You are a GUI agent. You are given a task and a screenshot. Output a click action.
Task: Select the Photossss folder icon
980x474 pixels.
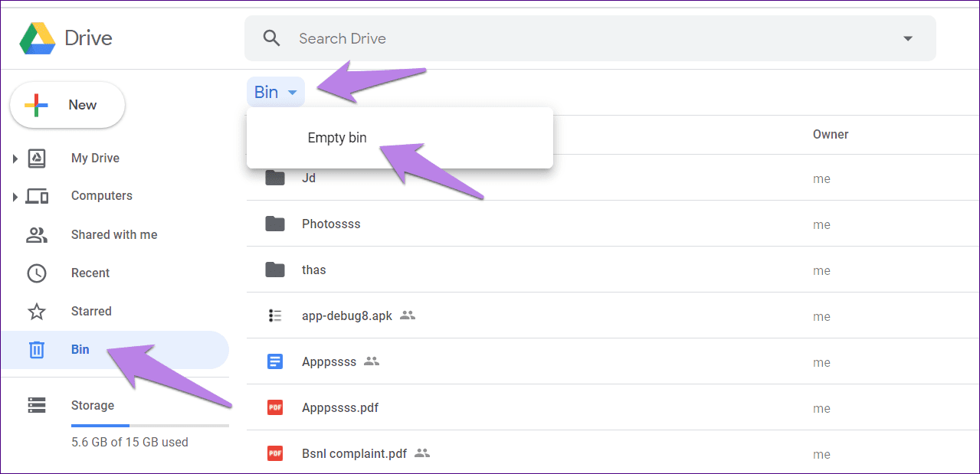pyautogui.click(x=275, y=224)
